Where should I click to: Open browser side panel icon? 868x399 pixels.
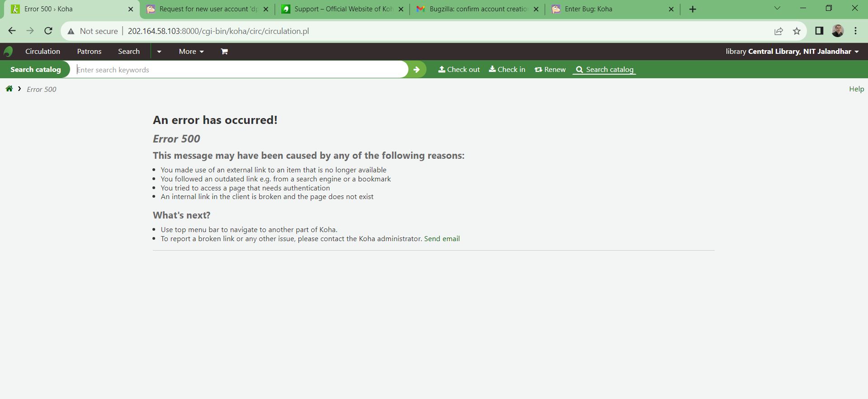(819, 31)
